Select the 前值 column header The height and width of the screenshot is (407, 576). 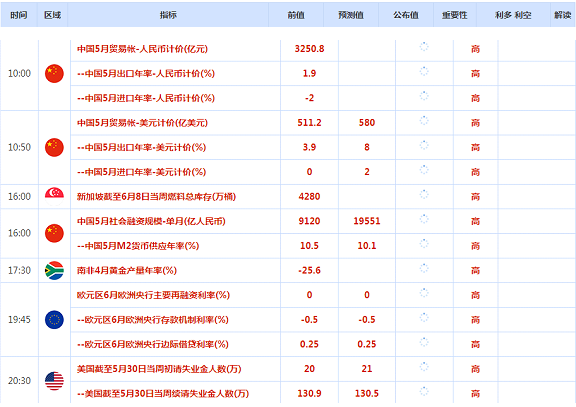(x=296, y=15)
